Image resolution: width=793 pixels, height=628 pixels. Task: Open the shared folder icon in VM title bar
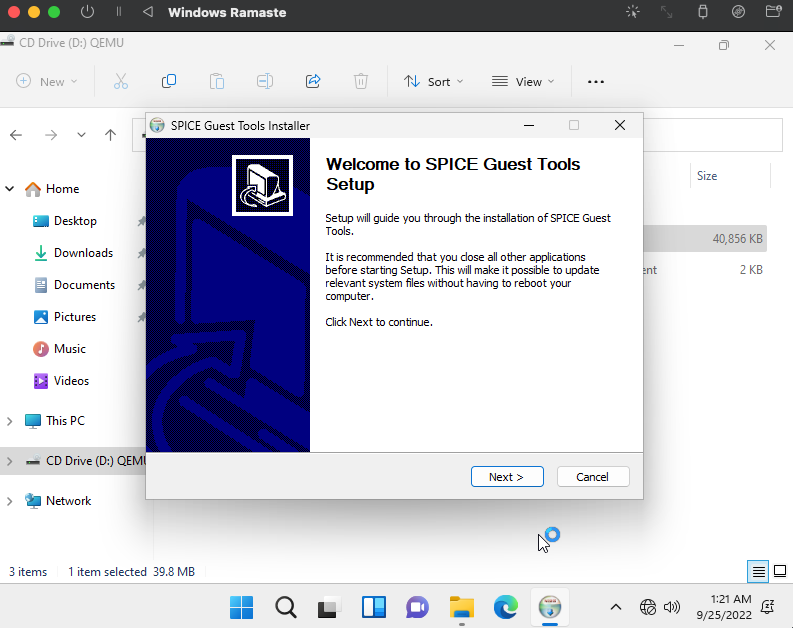(x=774, y=12)
